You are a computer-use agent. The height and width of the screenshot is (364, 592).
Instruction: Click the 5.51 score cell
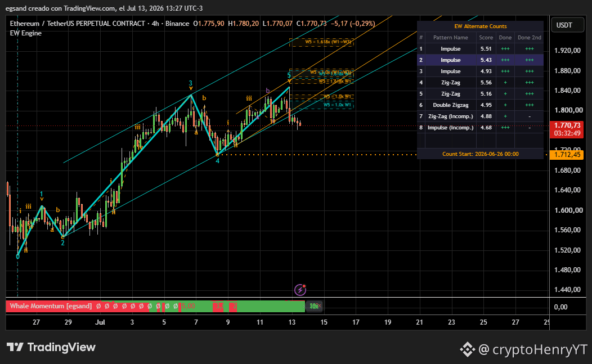486,49
